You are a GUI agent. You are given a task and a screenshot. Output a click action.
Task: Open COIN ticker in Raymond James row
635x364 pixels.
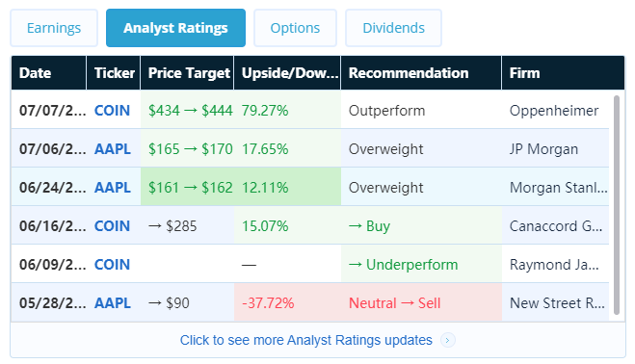coord(112,265)
